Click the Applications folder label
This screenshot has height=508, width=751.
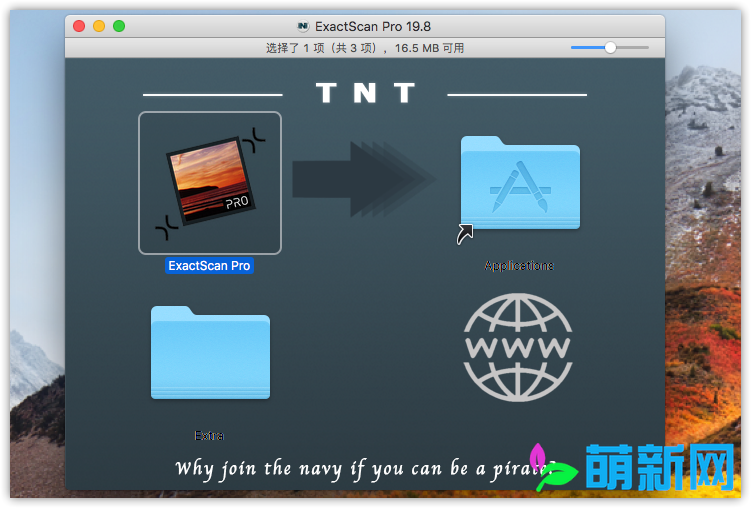(519, 266)
